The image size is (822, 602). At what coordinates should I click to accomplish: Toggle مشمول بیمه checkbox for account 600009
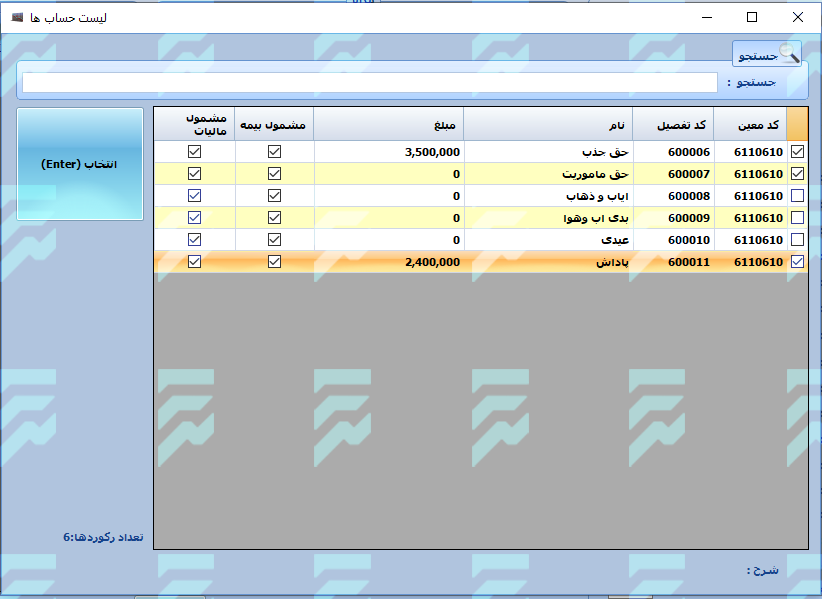point(274,218)
